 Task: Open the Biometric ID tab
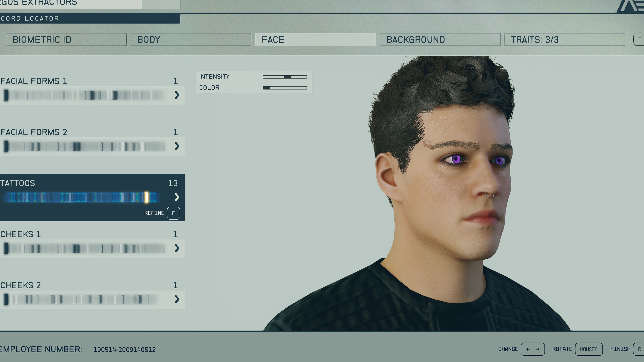[66, 40]
